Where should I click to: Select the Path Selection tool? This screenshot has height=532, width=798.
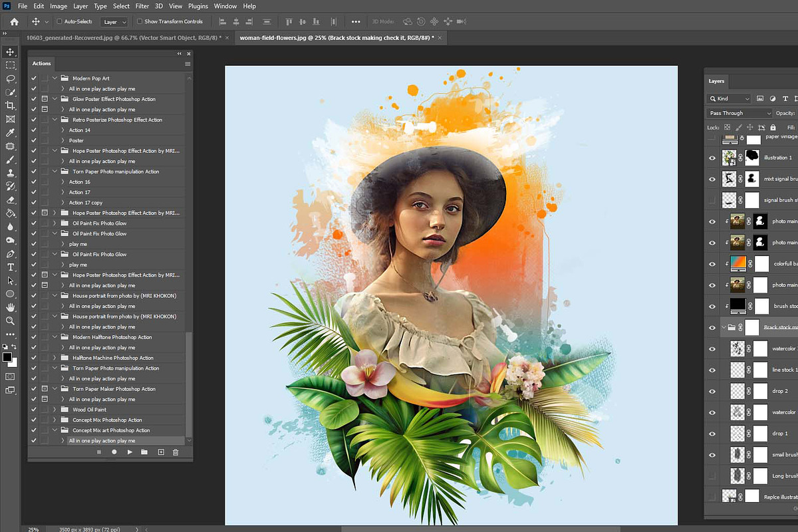coord(10,281)
